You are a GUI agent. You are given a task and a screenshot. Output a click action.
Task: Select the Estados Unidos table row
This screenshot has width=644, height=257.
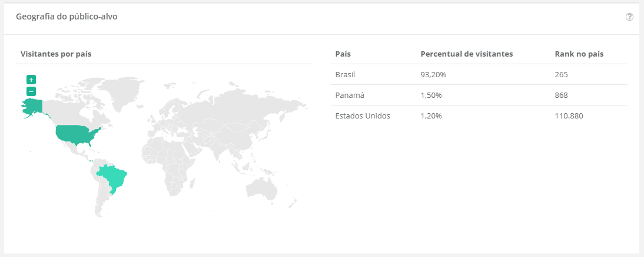pos(479,116)
